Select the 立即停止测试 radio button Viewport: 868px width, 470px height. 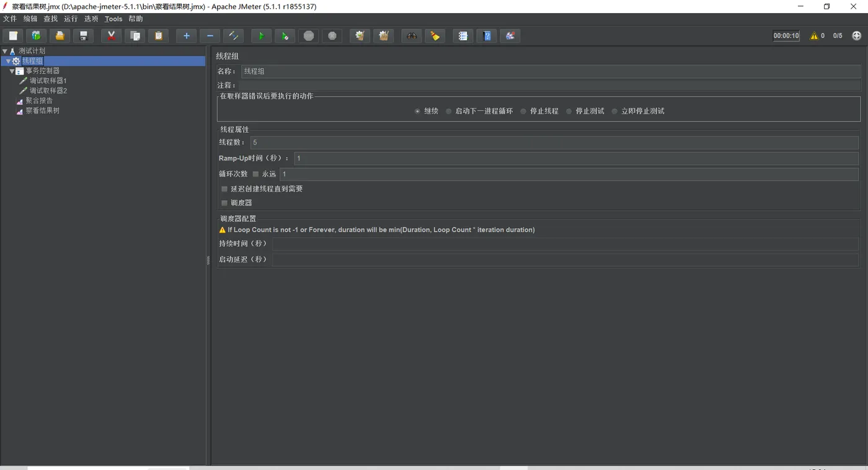coord(615,112)
